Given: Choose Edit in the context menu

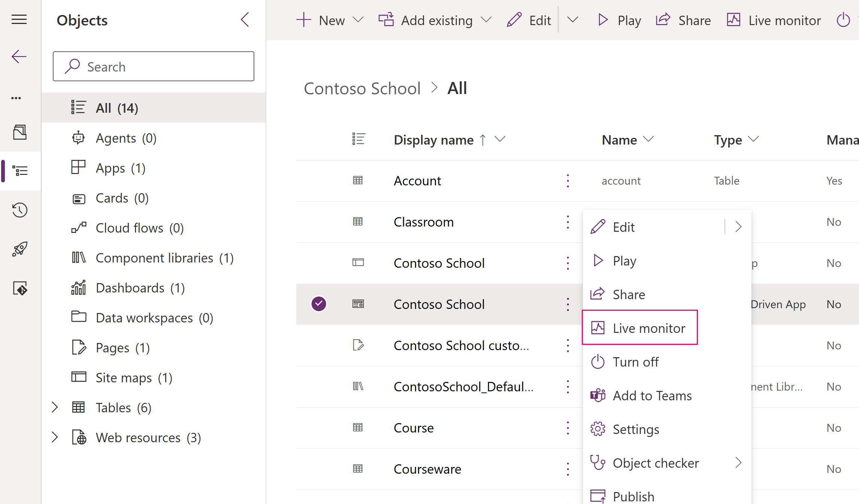Looking at the screenshot, I should click(654, 227).
